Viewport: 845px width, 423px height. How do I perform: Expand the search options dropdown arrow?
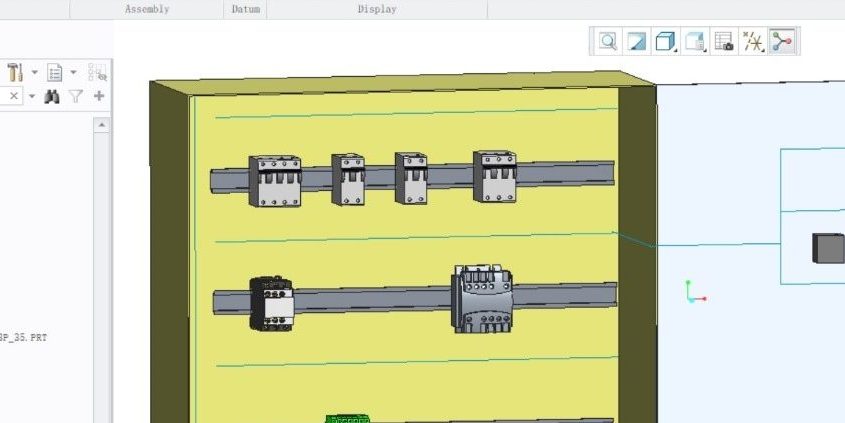(32, 96)
